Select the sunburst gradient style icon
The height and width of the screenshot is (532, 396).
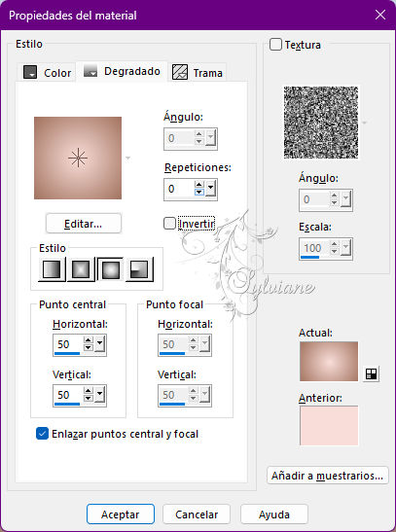coord(110,269)
